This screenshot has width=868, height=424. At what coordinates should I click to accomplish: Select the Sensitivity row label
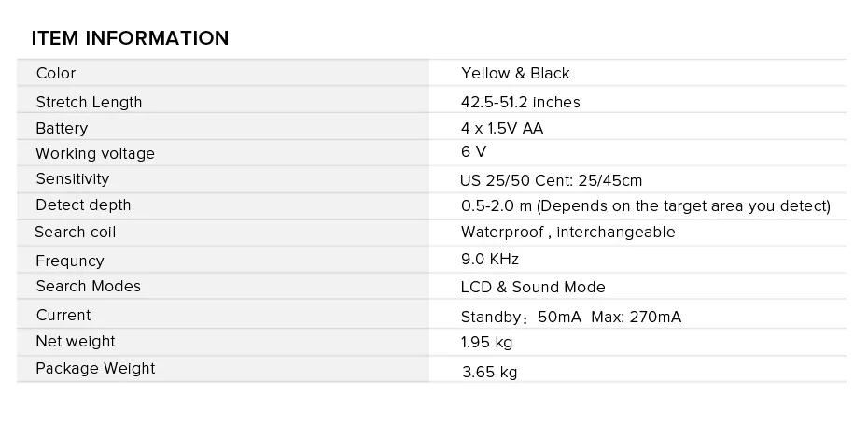click(x=73, y=179)
